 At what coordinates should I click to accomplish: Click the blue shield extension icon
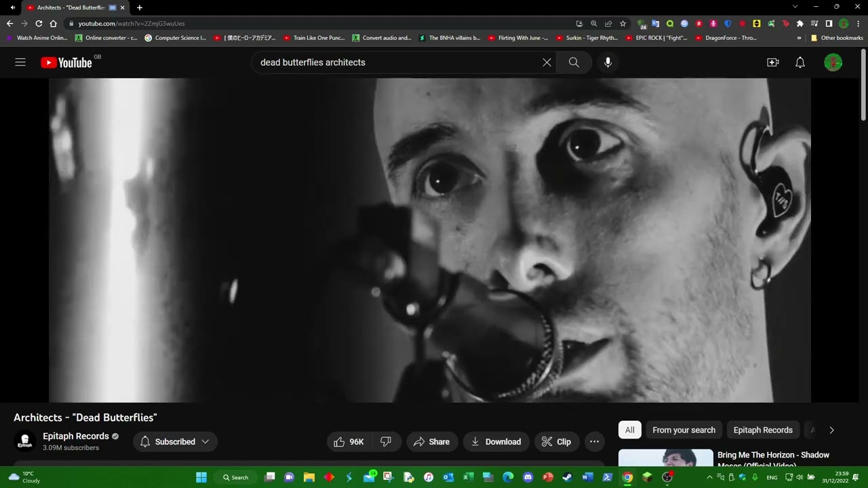(728, 23)
